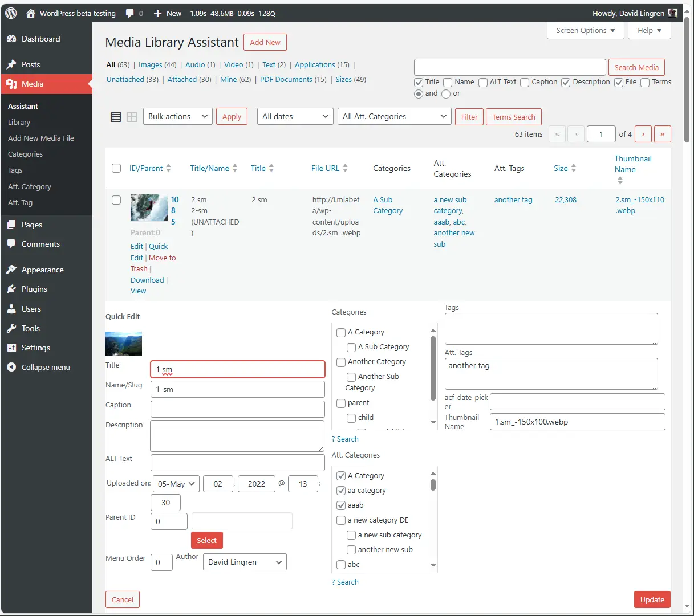Click the waterfall thumbnail of item '2 sm'
The image size is (694, 616).
[x=149, y=207]
